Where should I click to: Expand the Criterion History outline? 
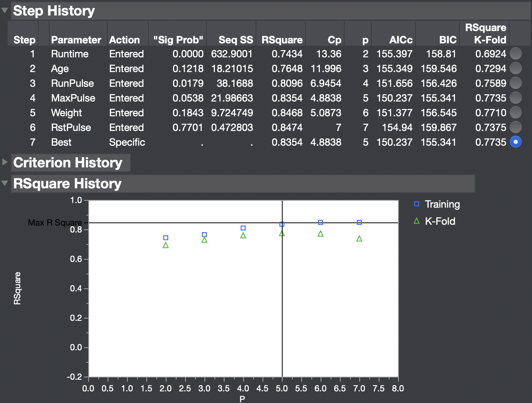tap(5, 163)
